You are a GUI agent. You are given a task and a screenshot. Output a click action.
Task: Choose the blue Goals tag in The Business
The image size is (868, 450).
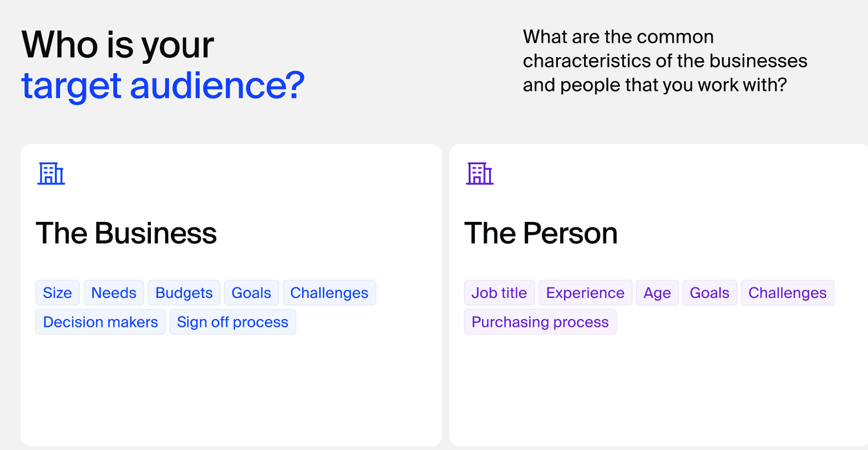point(251,293)
